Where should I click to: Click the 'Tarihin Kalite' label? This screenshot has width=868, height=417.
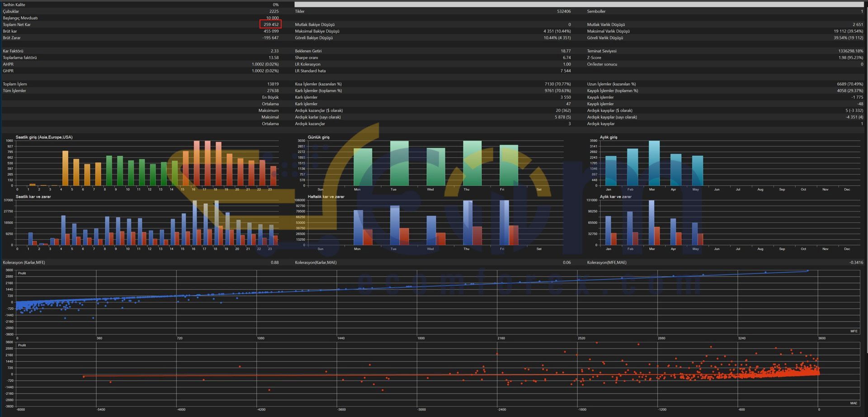(14, 5)
